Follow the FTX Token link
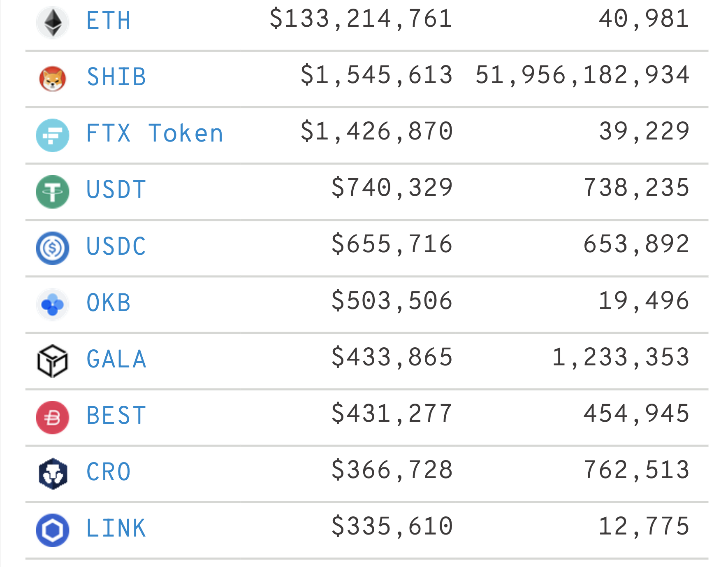Image resolution: width=728 pixels, height=567 pixels. click(155, 133)
